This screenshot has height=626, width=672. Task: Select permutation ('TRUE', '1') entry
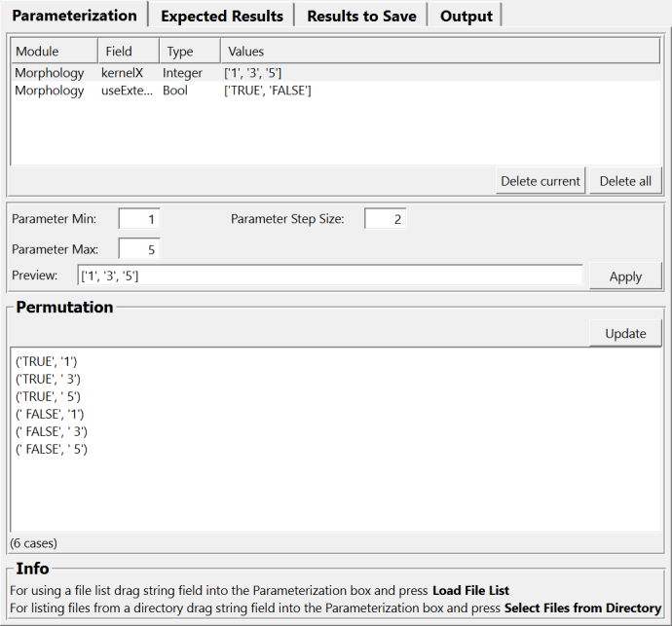coord(48,362)
